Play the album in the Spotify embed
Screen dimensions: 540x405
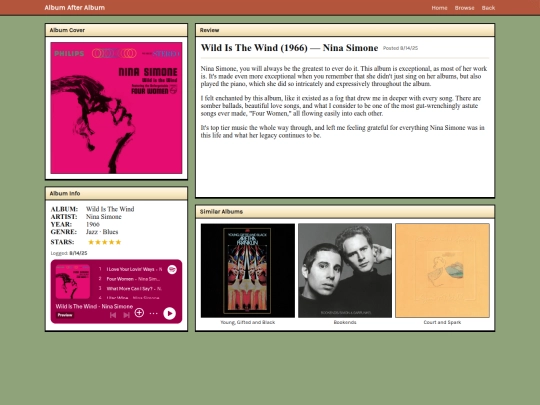[x=169, y=313]
